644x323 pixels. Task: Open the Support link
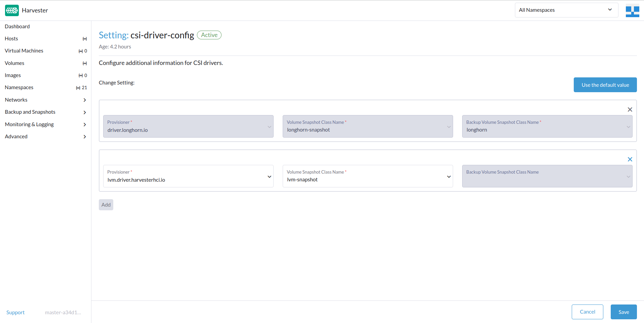click(x=15, y=313)
